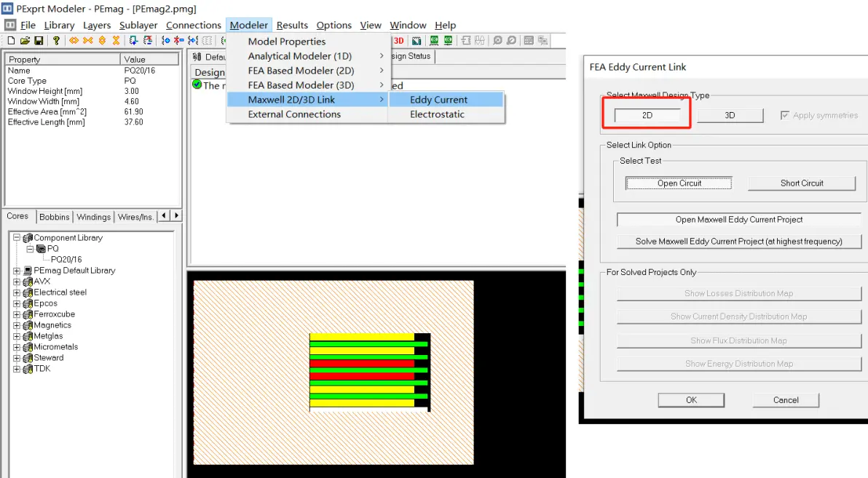Select the topmost yellow winding layer in the cross-section

362,337
